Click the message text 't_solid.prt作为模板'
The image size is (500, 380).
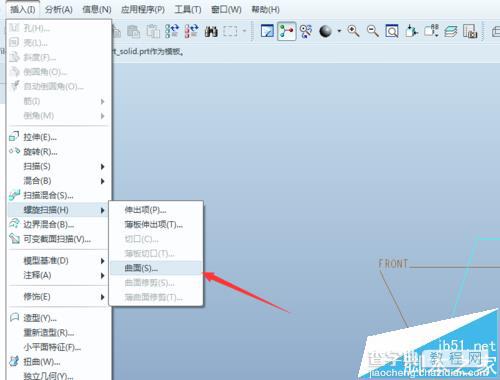pyautogui.click(x=148, y=52)
